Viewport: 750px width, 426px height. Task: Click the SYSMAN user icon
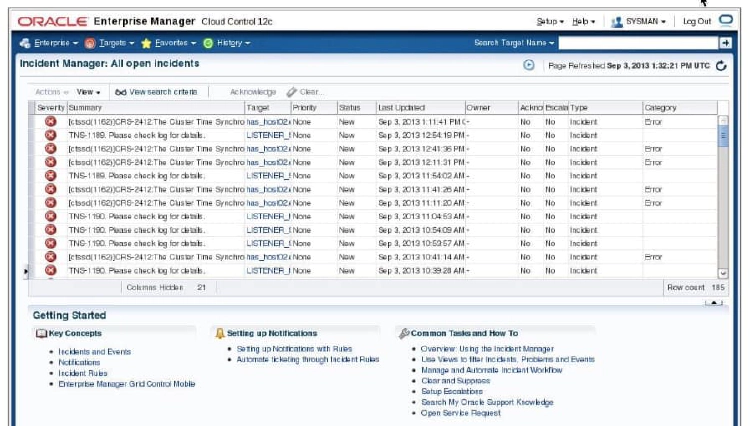pyautogui.click(x=617, y=22)
